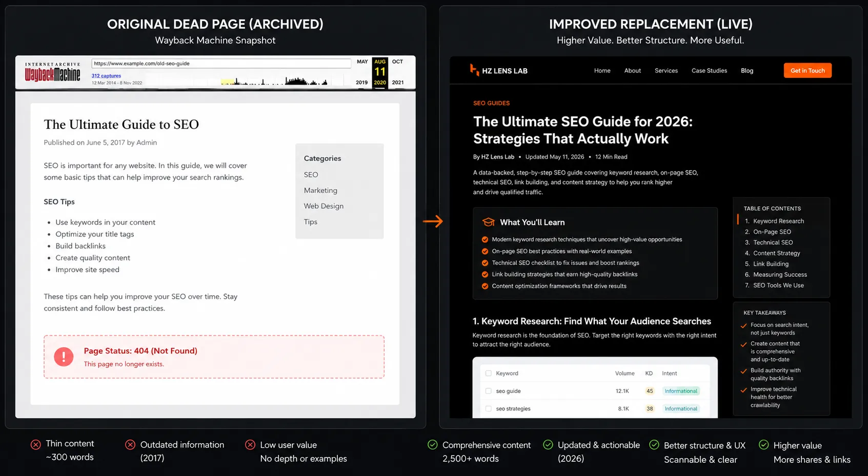The height and width of the screenshot is (476, 868).
Task: Open the Case Studies menu item
Action: point(709,71)
